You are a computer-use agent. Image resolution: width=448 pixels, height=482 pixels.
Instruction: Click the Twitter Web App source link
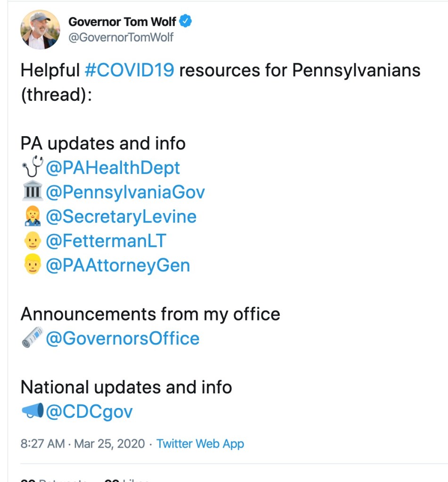pos(200,444)
